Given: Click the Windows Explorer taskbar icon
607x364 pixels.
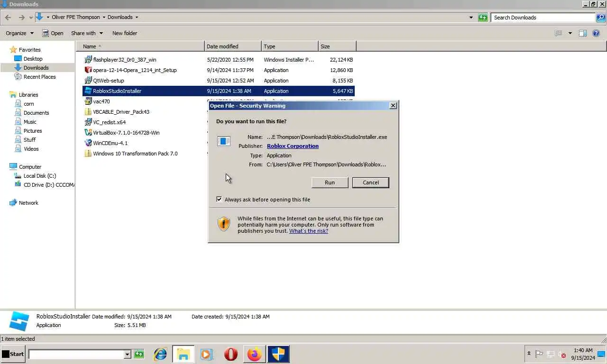Looking at the screenshot, I should pyautogui.click(x=184, y=354).
